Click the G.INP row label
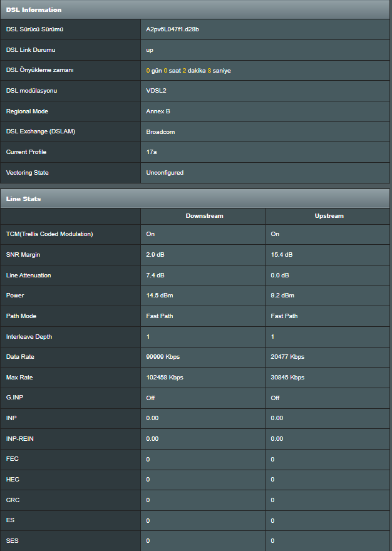Screen dimensions: 392x551 [x=14, y=398]
